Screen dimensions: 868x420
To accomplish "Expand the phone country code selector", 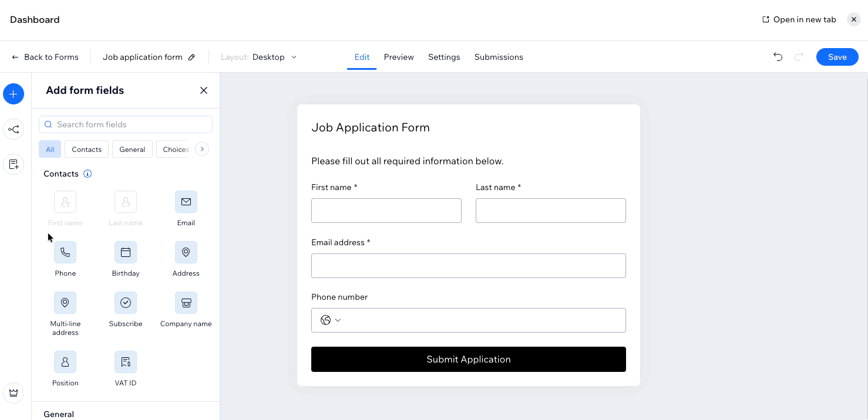I will tap(331, 320).
